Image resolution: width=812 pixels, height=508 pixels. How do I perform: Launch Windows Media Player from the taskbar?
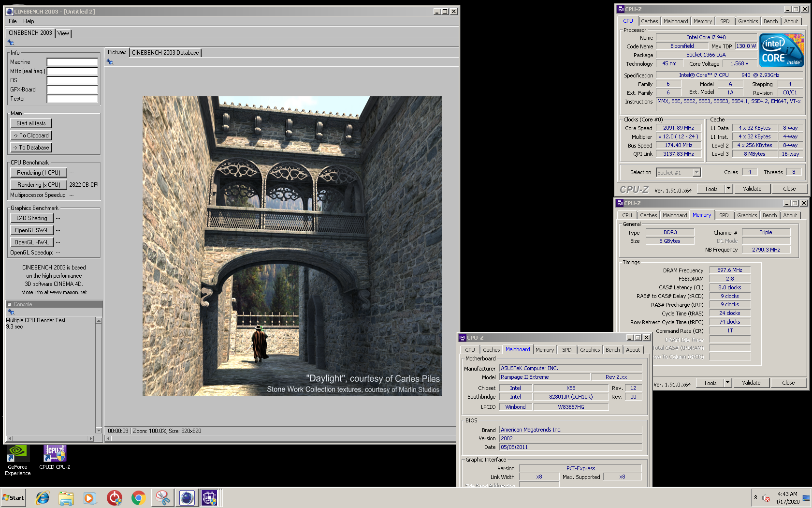pos(90,497)
